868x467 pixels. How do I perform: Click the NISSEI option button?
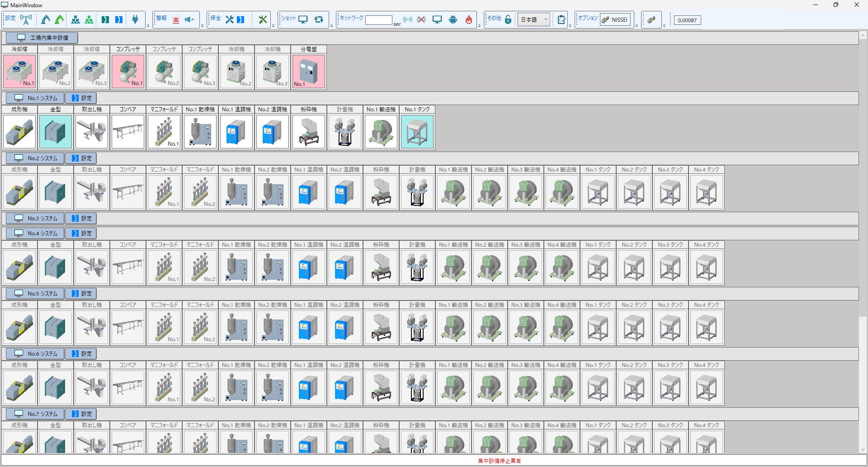coord(615,19)
